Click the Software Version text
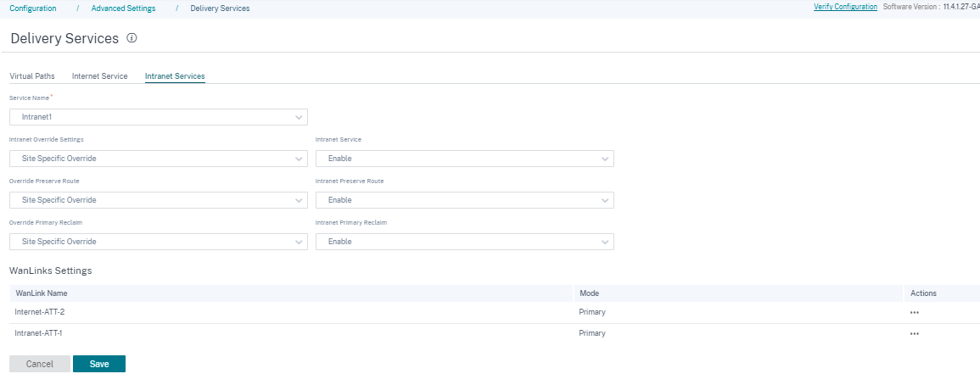The image size is (980, 385). click(932, 7)
